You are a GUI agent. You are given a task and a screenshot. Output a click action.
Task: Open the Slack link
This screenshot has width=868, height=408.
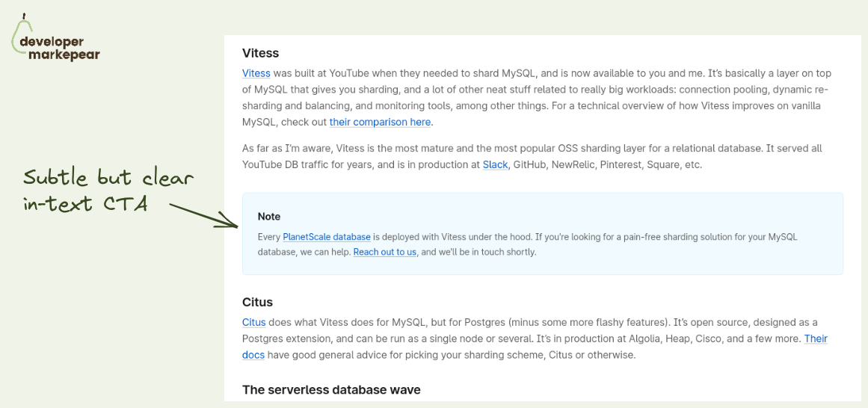(495, 164)
